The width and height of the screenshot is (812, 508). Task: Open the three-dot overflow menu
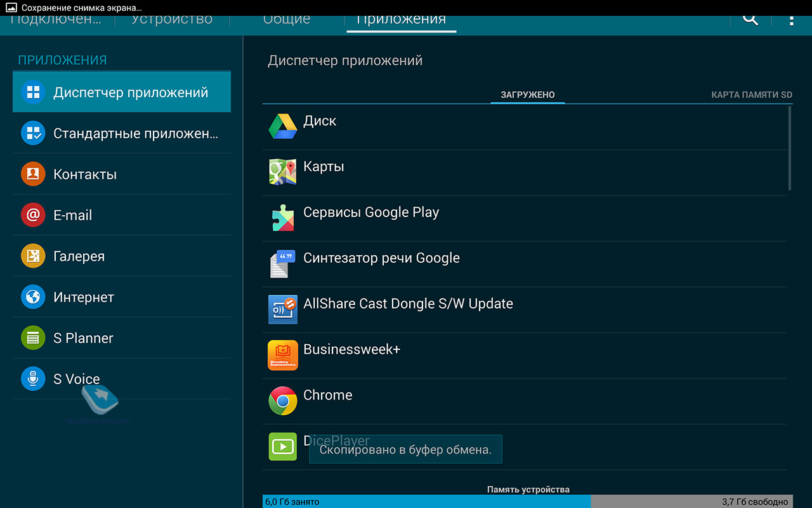[x=791, y=20]
